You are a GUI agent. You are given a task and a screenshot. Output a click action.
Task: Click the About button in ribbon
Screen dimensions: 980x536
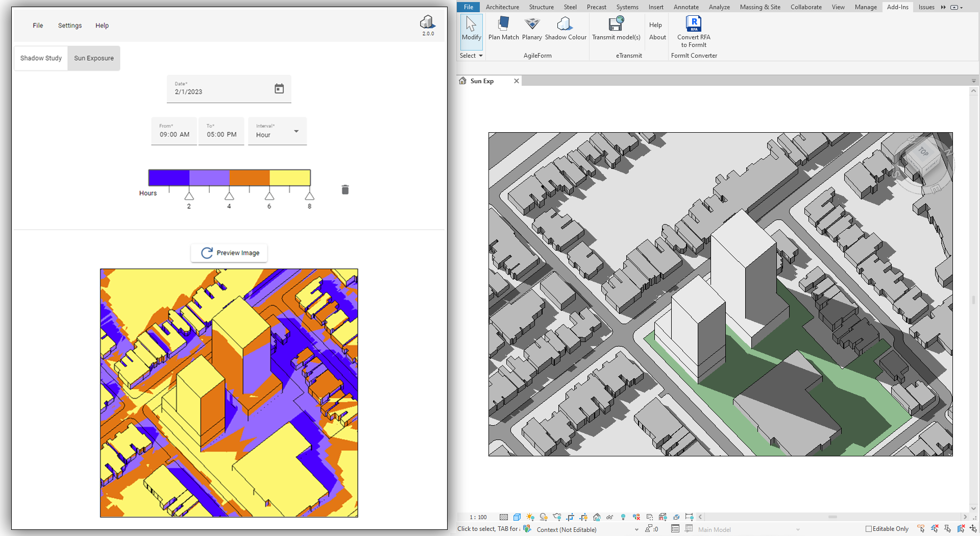pyautogui.click(x=657, y=37)
